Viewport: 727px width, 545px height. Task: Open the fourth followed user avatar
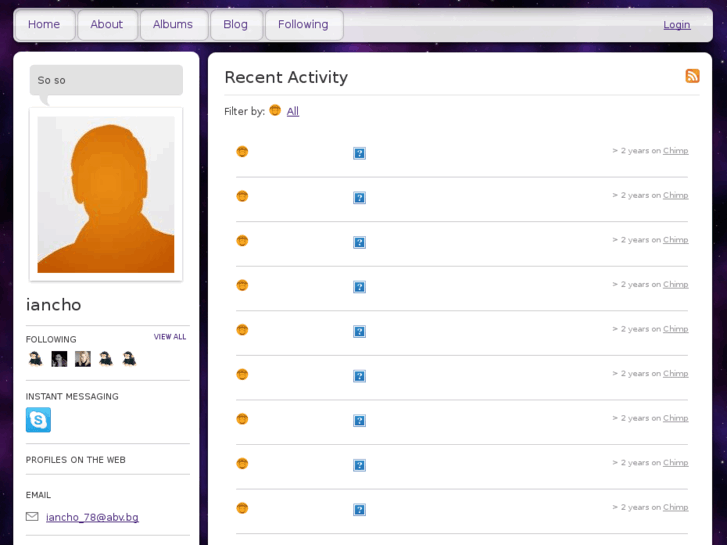(106, 359)
